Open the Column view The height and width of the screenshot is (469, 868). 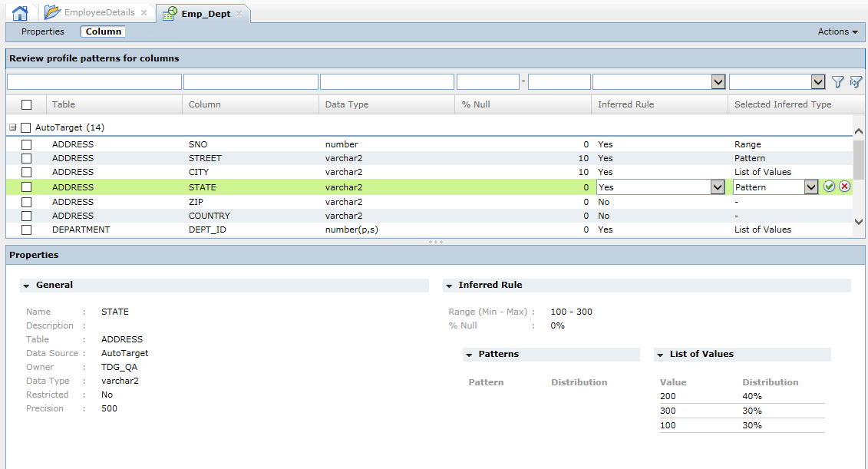[x=103, y=31]
